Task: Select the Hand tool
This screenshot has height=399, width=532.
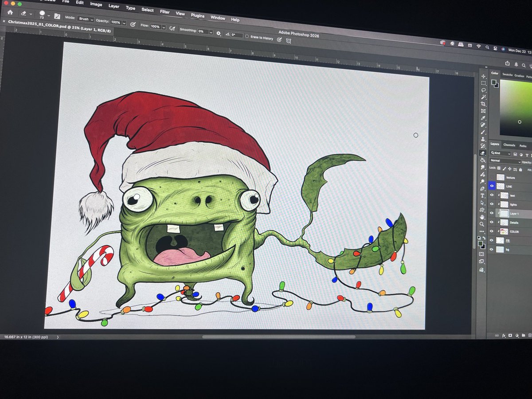Action: (x=482, y=217)
